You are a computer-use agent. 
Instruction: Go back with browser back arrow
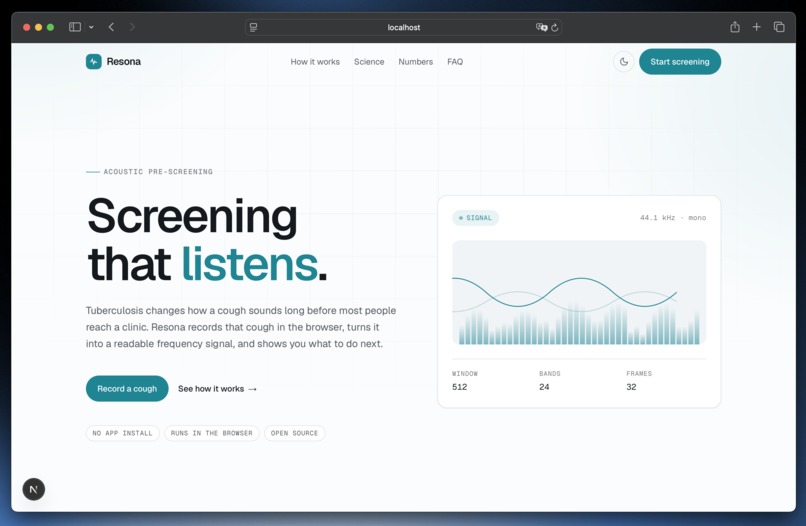111,27
